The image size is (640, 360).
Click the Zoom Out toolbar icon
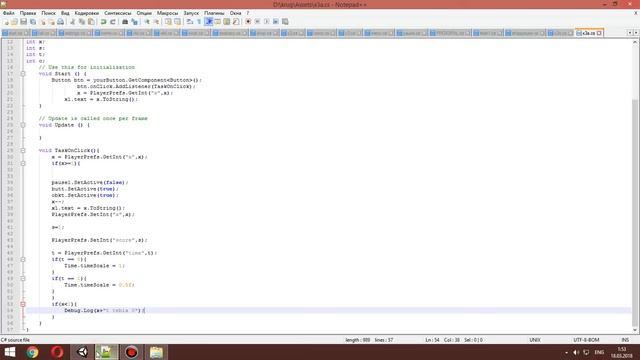point(156,22)
